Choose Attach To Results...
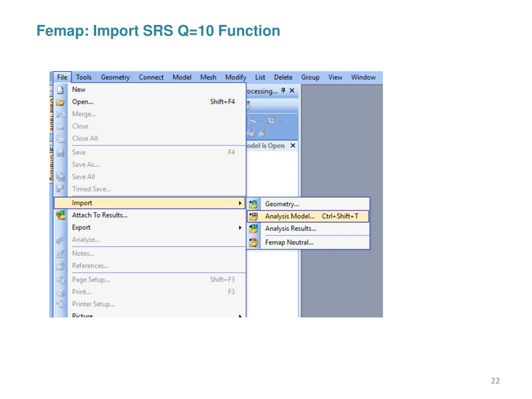The image size is (532, 399). coord(150,215)
